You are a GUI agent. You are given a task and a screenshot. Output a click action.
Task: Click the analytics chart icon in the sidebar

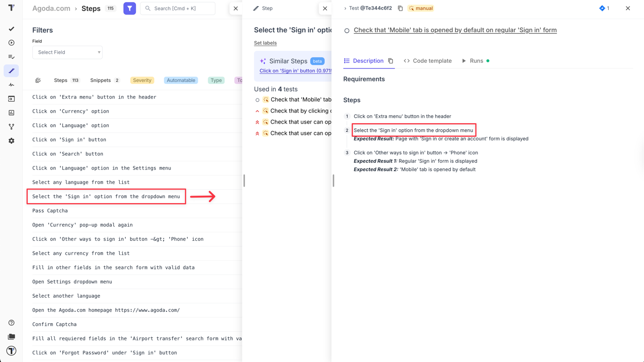click(11, 113)
